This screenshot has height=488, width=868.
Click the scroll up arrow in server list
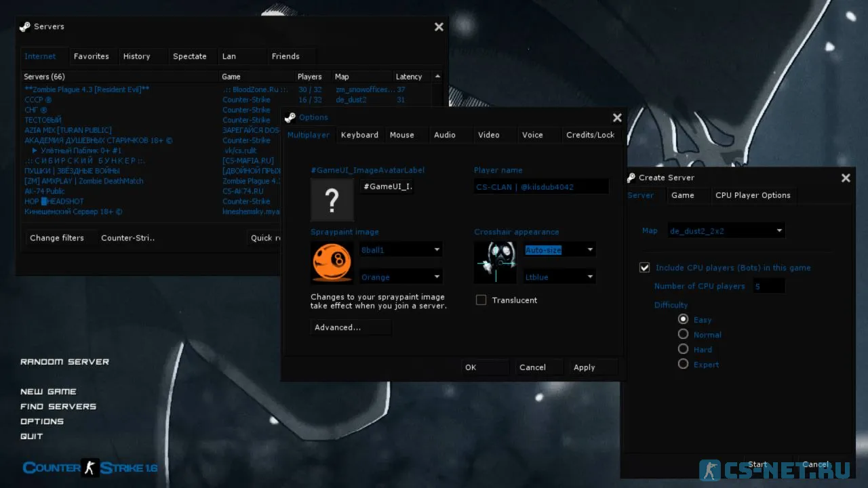pos(437,77)
